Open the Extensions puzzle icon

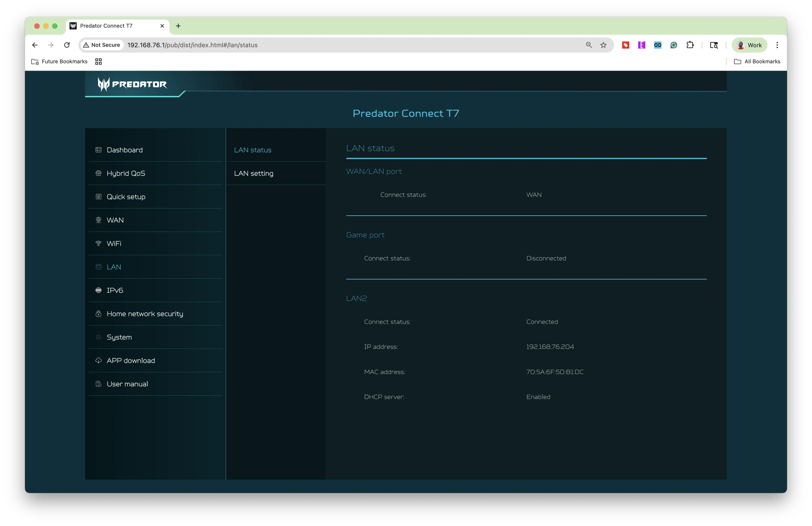coord(690,45)
